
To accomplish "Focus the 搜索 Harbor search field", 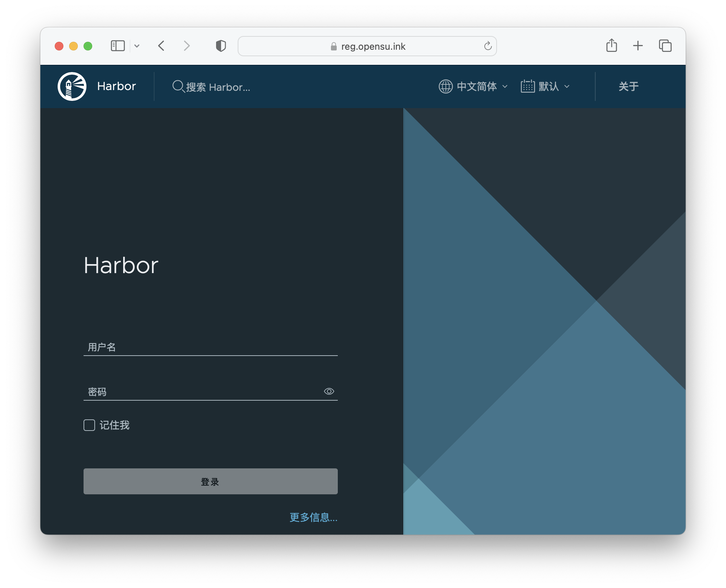I will click(x=218, y=87).
